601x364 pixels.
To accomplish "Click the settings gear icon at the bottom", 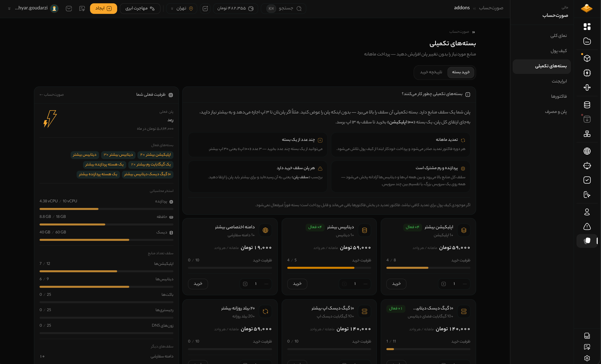I will click(x=587, y=358).
